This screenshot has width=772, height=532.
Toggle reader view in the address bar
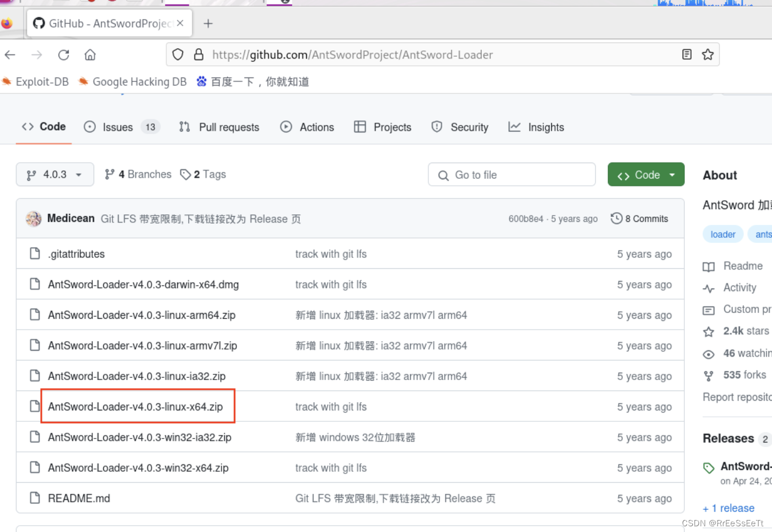click(x=687, y=54)
